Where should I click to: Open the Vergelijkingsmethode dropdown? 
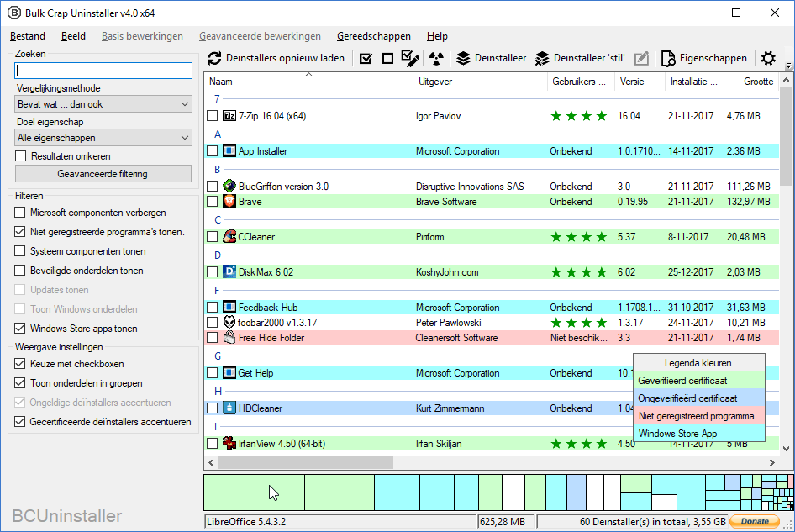click(x=104, y=104)
